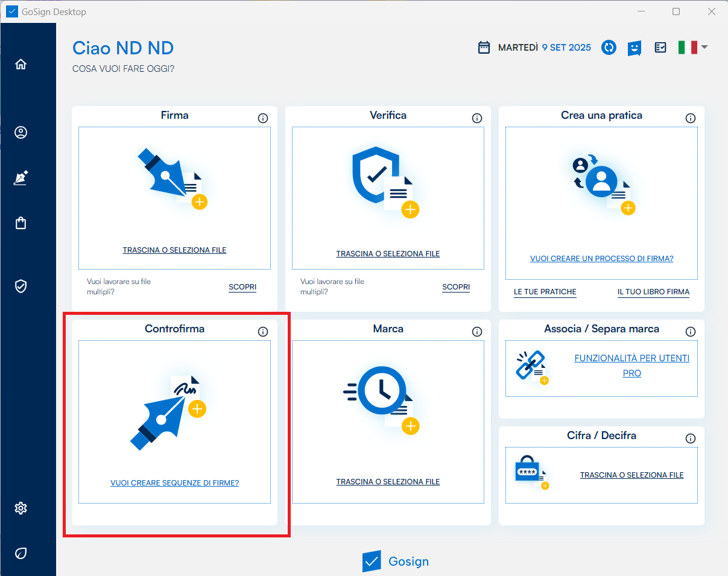Image resolution: width=728 pixels, height=576 pixels.
Task: Show info for Crea una pratica
Action: tap(691, 118)
